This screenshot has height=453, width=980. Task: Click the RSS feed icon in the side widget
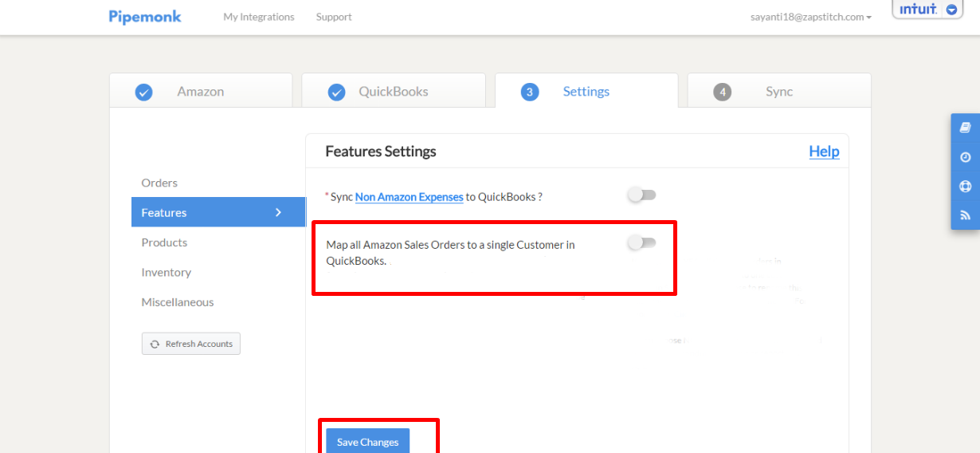966,215
